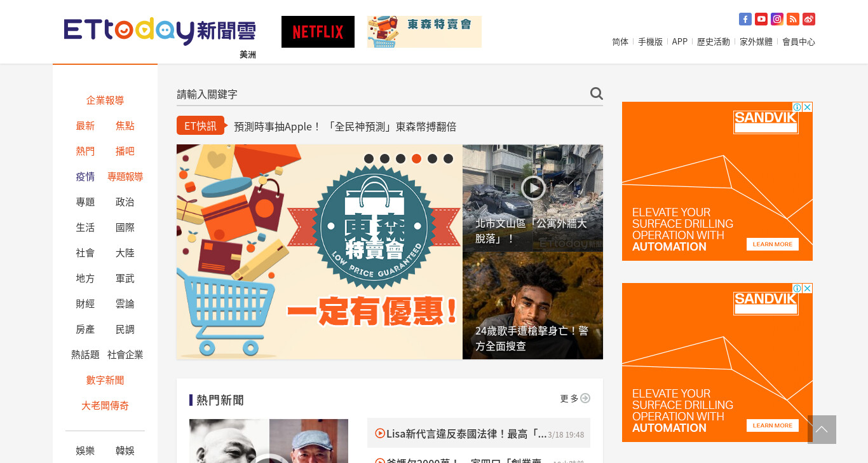Open 企業報導 in the sidebar
868x463 pixels.
click(105, 100)
